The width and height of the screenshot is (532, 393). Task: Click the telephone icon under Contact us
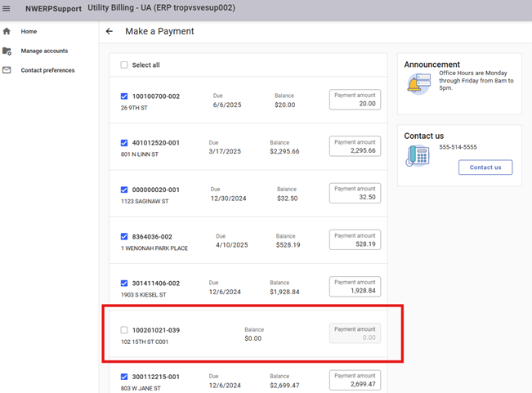click(x=417, y=155)
